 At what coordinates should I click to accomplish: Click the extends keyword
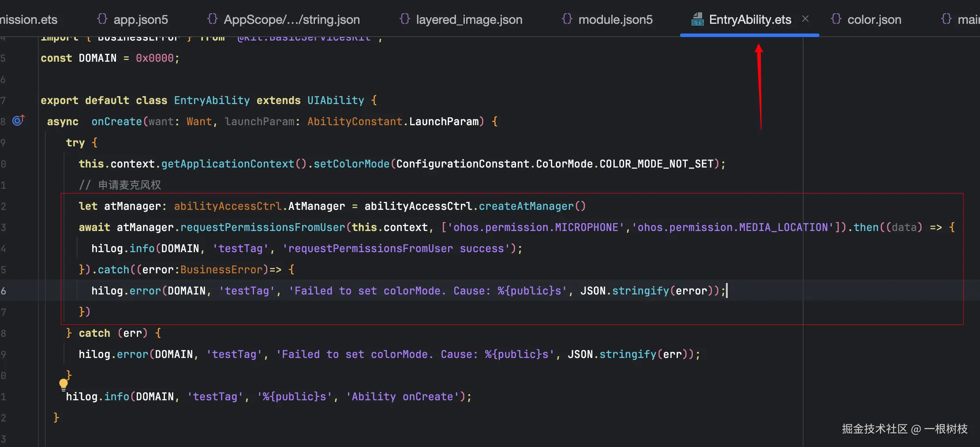278,101
